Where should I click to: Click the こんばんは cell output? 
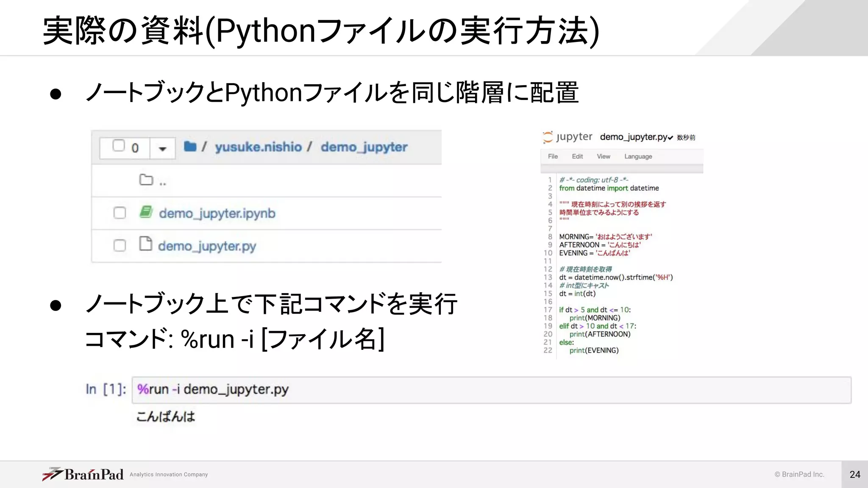(166, 416)
